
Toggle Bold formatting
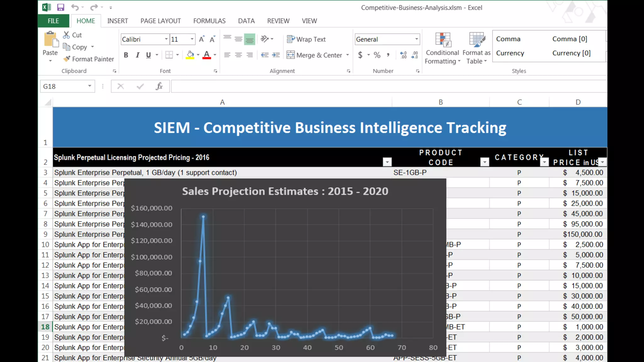[x=126, y=55]
